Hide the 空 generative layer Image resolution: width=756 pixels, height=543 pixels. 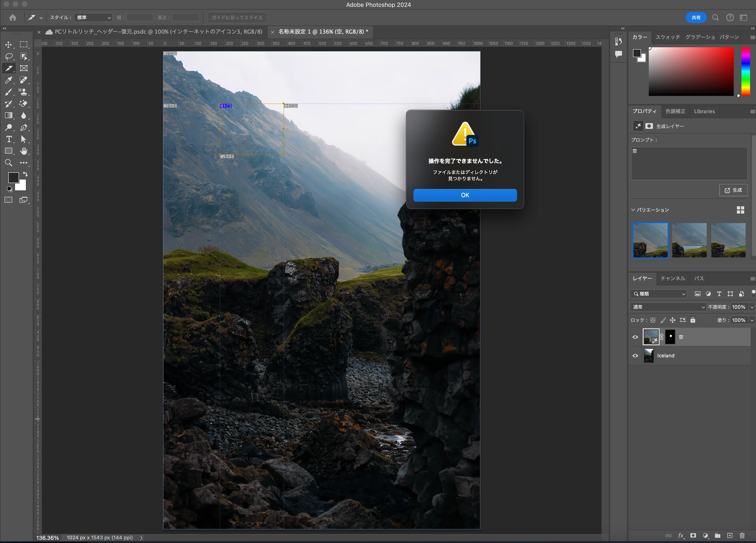pos(635,337)
